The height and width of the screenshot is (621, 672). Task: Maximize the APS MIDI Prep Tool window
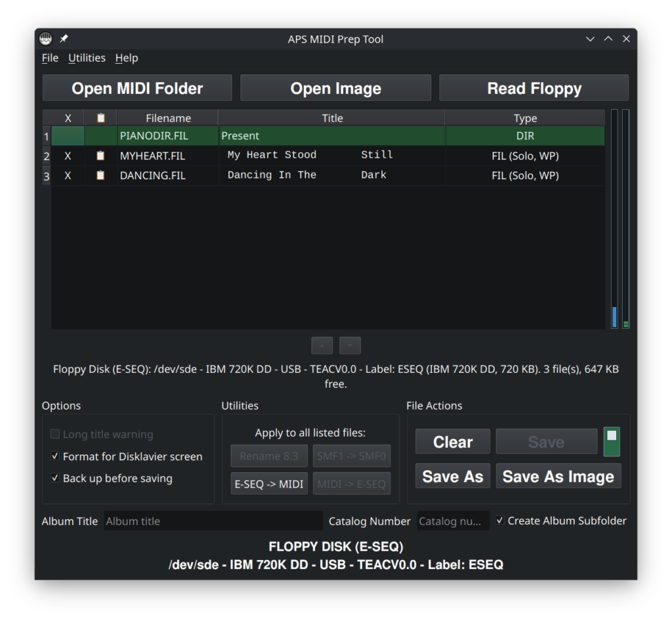coord(608,39)
